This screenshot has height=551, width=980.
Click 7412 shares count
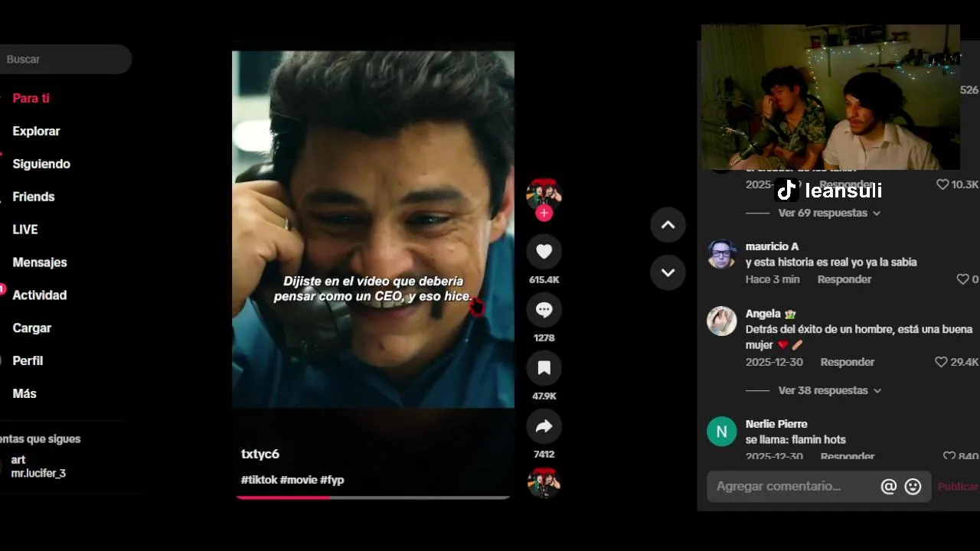click(544, 455)
